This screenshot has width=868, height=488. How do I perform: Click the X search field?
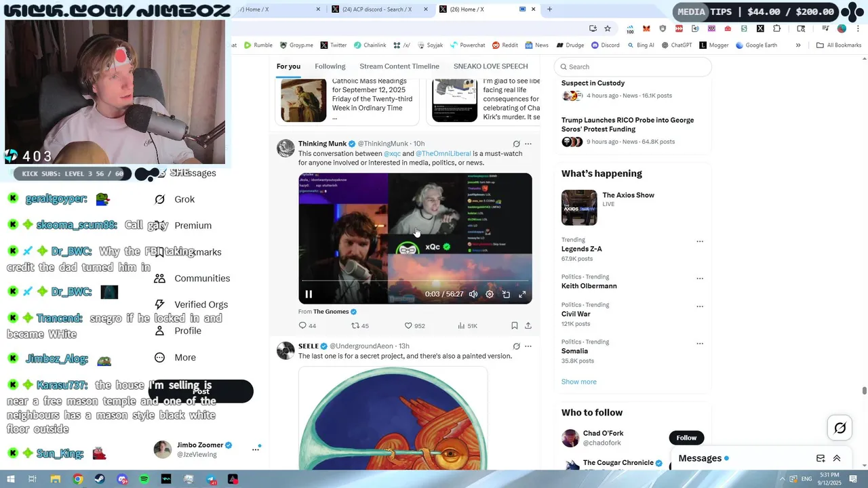point(633,66)
